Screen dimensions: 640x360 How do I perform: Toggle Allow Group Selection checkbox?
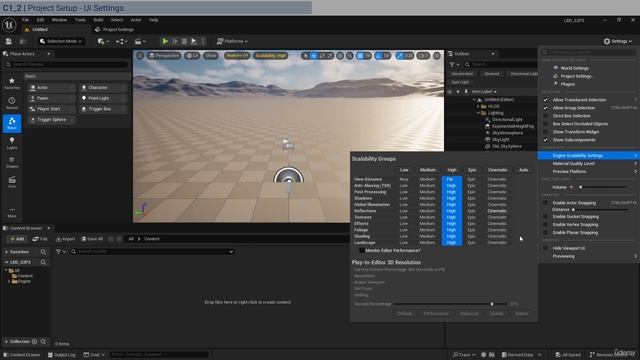(x=545, y=108)
